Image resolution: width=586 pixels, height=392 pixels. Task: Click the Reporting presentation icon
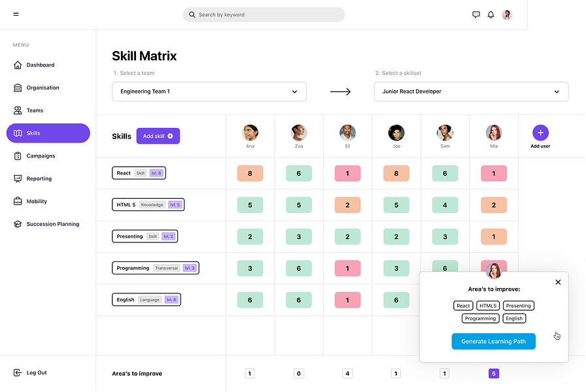18,179
